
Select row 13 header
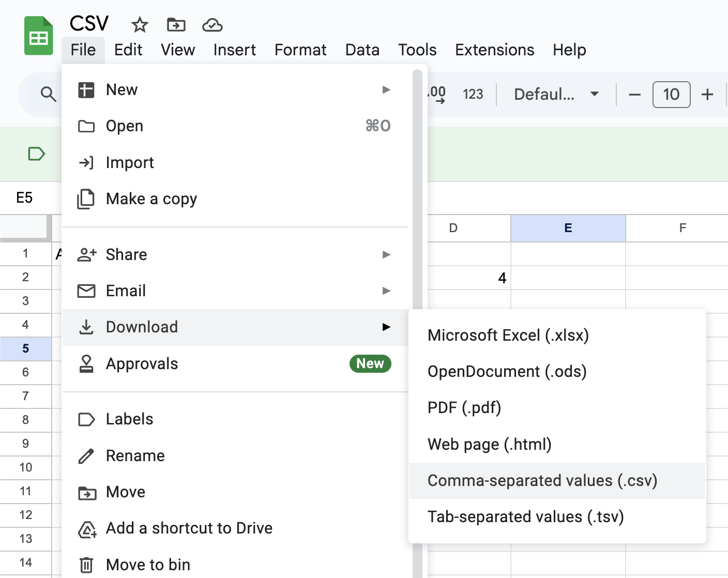[25, 539]
